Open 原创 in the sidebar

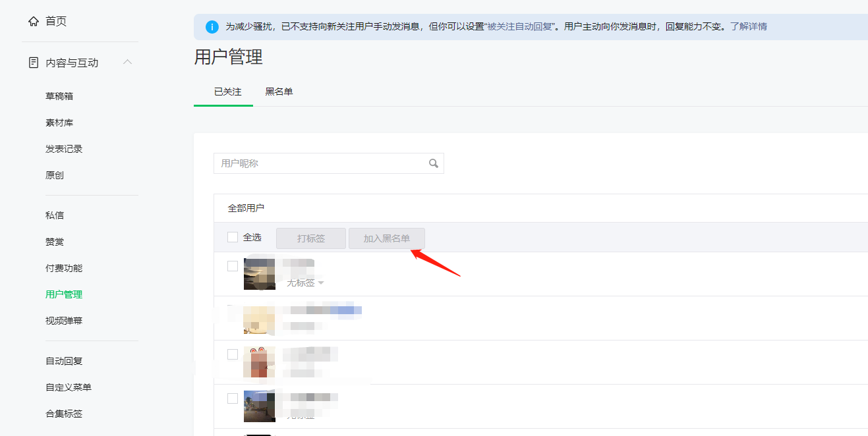[55, 175]
